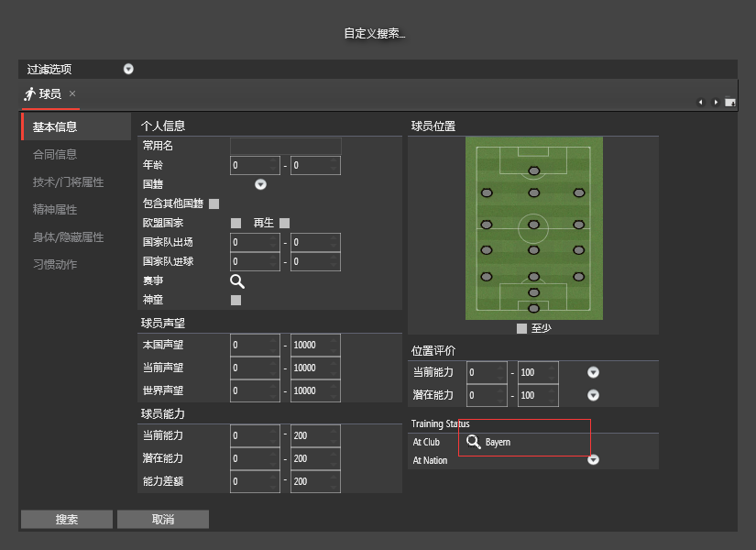Open the 精神属性 tab
The image size is (756, 550).
[55, 209]
